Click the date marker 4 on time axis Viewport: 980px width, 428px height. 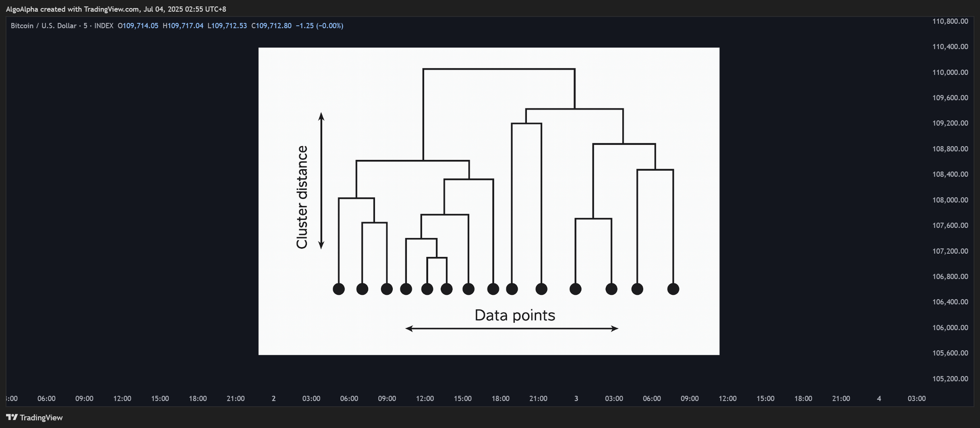879,399
